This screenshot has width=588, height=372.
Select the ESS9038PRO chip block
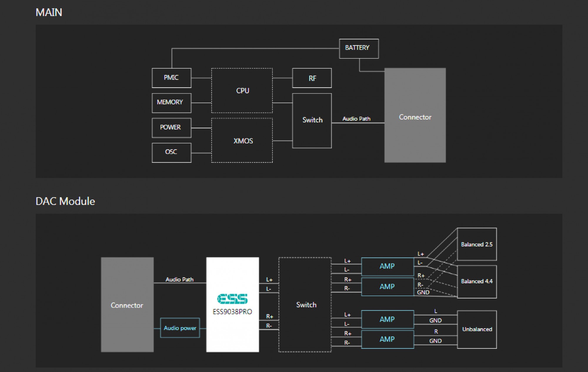click(232, 323)
